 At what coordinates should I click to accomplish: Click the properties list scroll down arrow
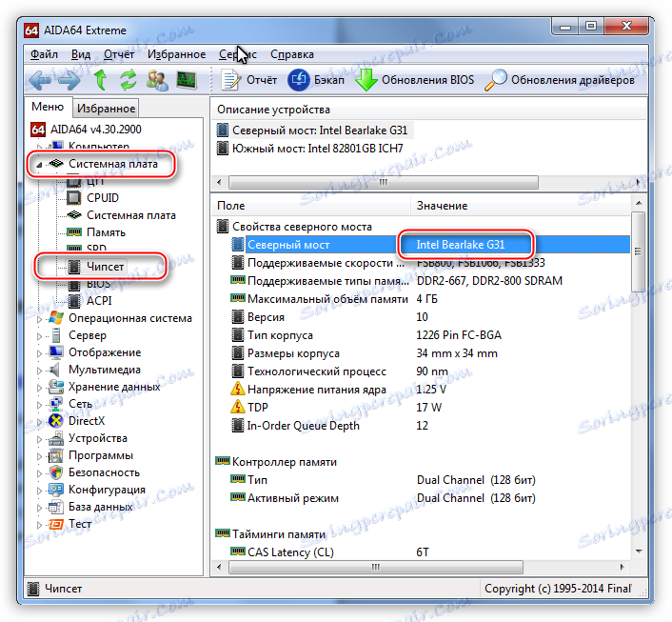pos(639,552)
